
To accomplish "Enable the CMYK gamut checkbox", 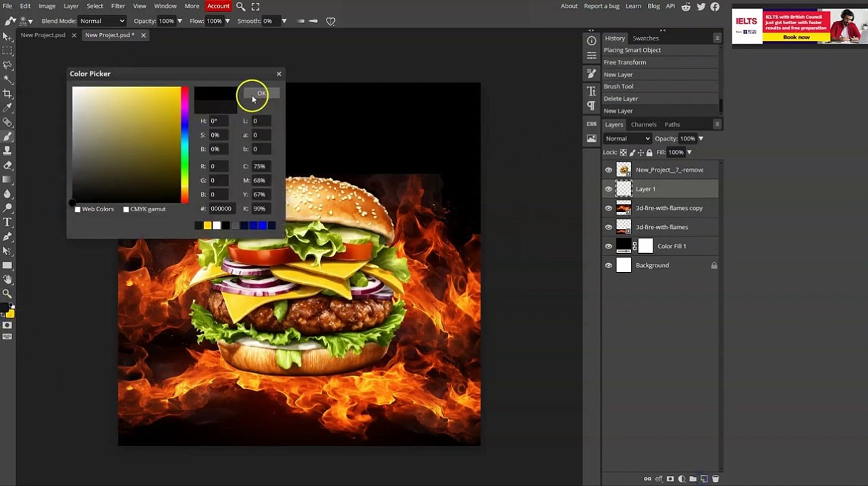I will [x=126, y=209].
